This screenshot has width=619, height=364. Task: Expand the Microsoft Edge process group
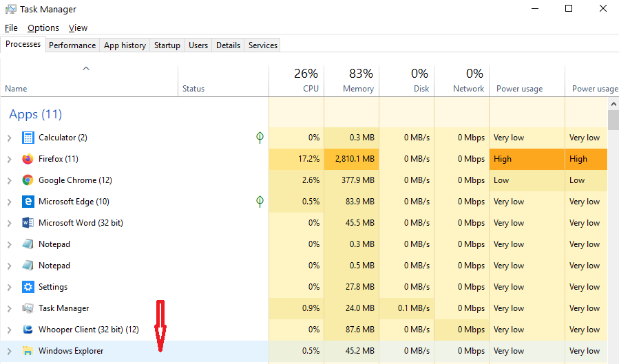tap(9, 202)
